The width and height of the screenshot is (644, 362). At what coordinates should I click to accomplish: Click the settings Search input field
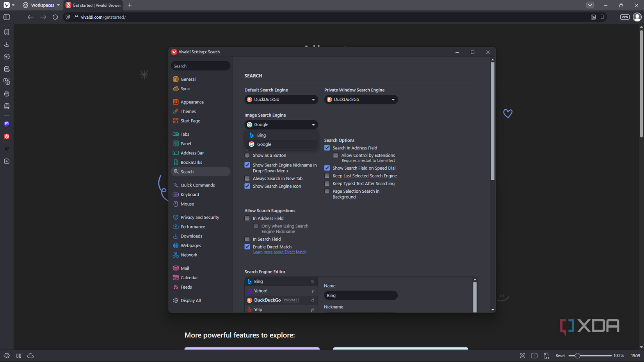[x=201, y=66]
